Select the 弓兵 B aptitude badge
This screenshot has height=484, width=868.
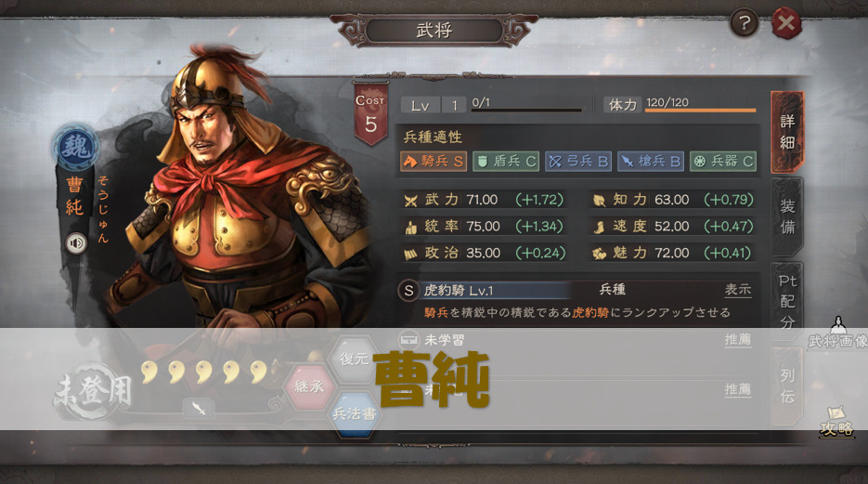[578, 161]
